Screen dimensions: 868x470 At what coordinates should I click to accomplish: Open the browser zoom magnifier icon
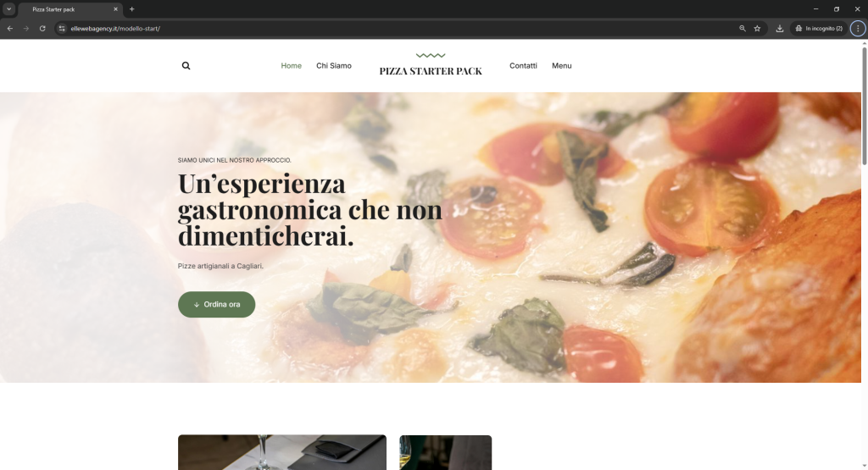tap(743, 28)
